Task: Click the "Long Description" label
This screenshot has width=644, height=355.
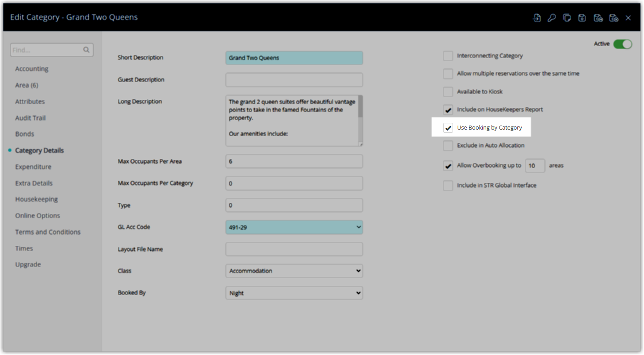Action: (x=140, y=102)
